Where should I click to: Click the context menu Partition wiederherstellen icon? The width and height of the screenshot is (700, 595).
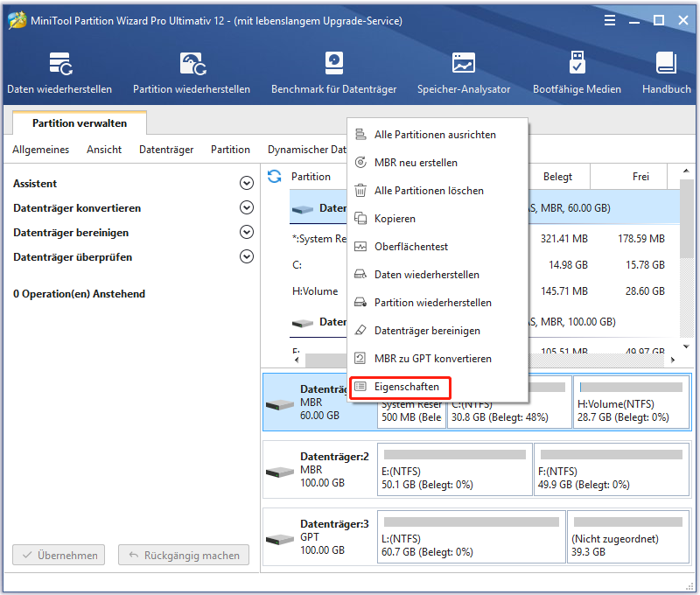point(360,302)
